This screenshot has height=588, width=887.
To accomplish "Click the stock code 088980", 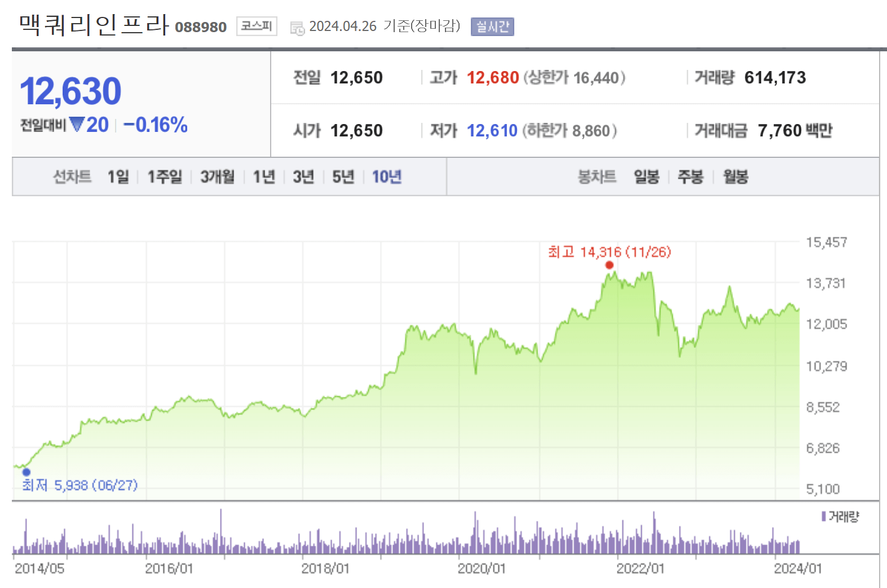I will [x=201, y=27].
